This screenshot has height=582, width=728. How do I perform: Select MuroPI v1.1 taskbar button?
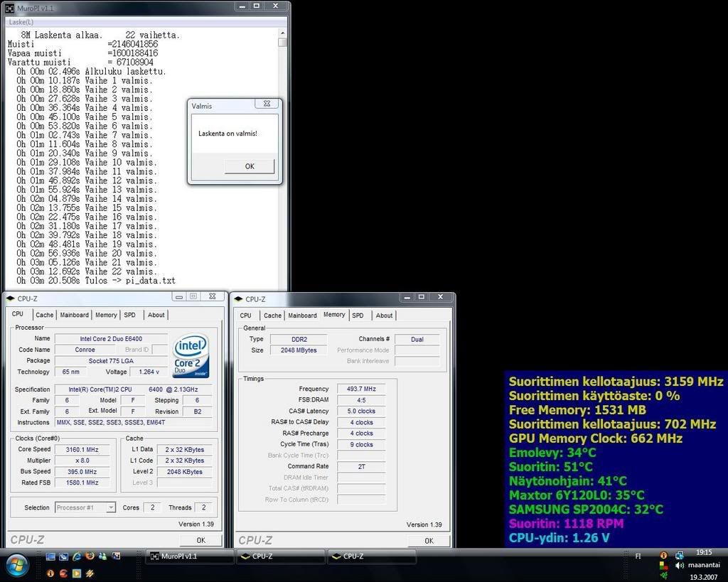point(190,556)
